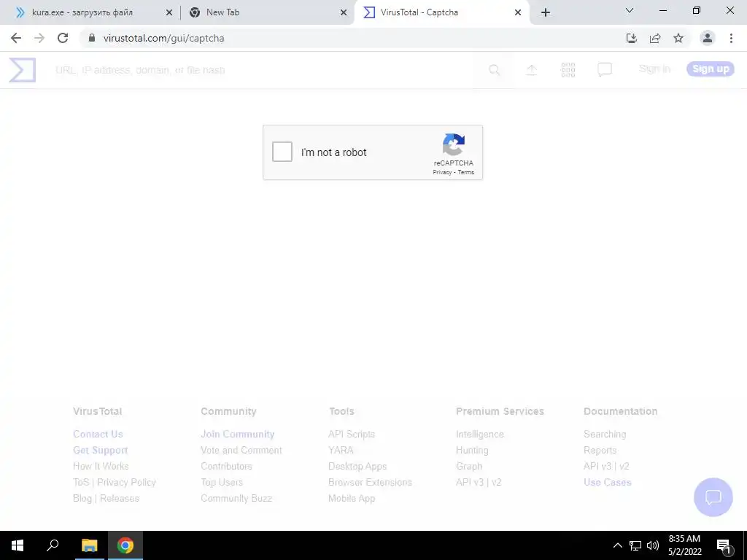Open the YARA footer link
The width and height of the screenshot is (747, 560).
coord(341,450)
